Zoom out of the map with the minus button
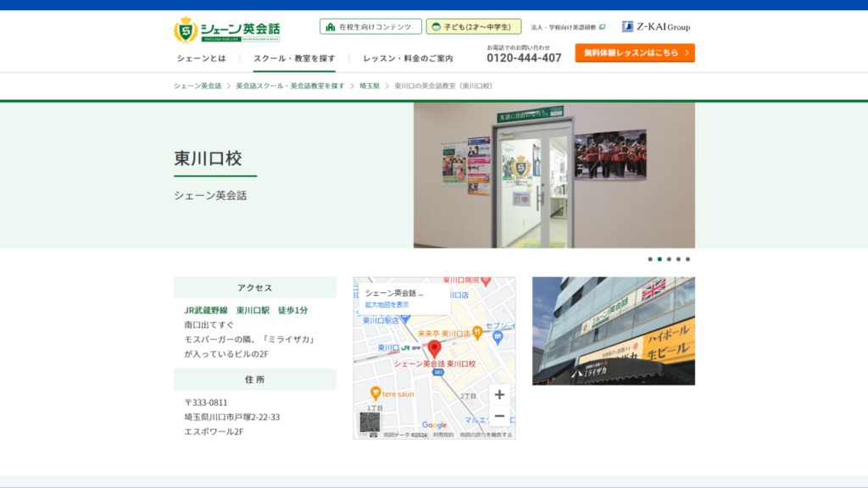 click(499, 416)
